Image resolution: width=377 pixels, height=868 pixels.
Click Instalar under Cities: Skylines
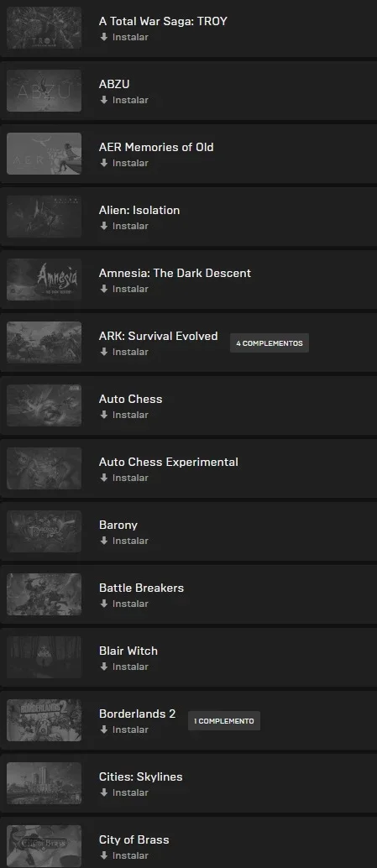124,792
